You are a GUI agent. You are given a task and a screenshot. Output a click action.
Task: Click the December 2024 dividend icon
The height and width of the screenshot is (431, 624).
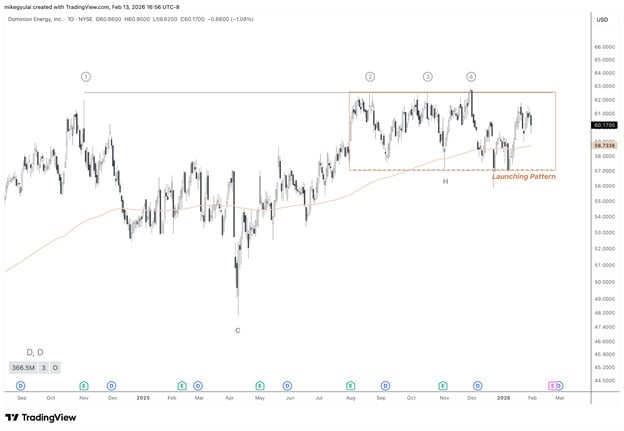click(x=112, y=386)
